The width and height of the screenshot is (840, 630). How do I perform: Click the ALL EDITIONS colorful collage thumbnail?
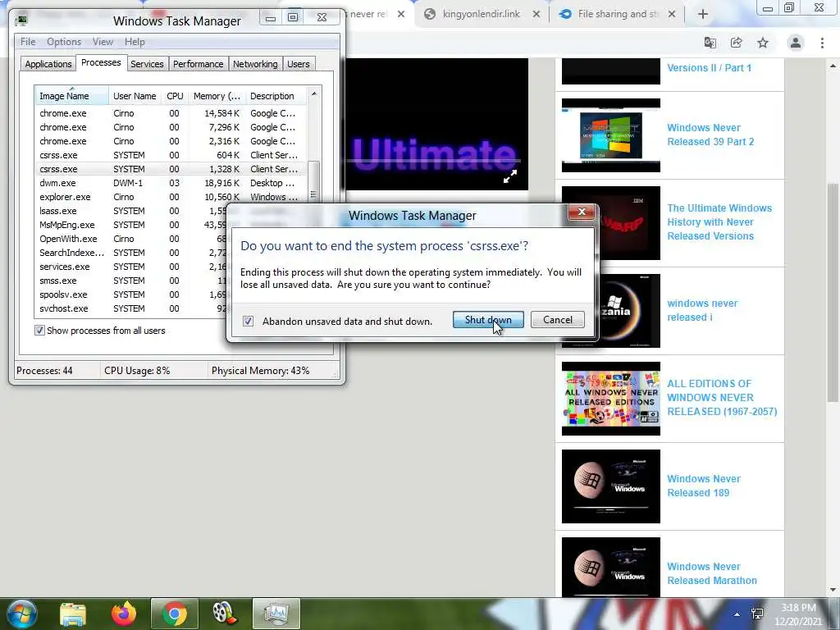pos(610,398)
